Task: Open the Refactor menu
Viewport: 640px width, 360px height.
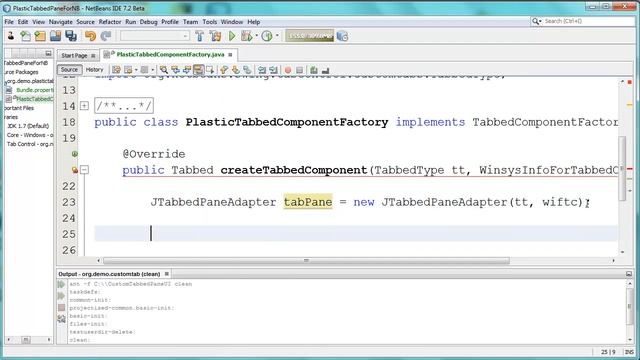Action: point(110,22)
